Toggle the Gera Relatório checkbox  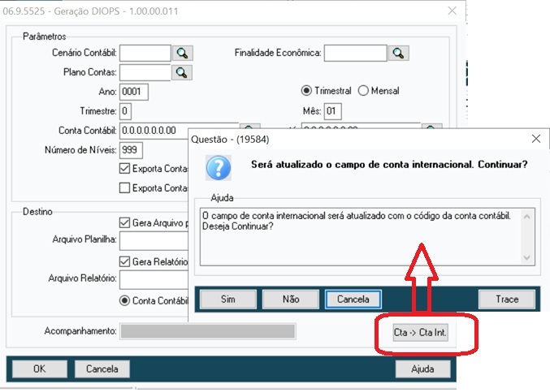click(x=124, y=261)
